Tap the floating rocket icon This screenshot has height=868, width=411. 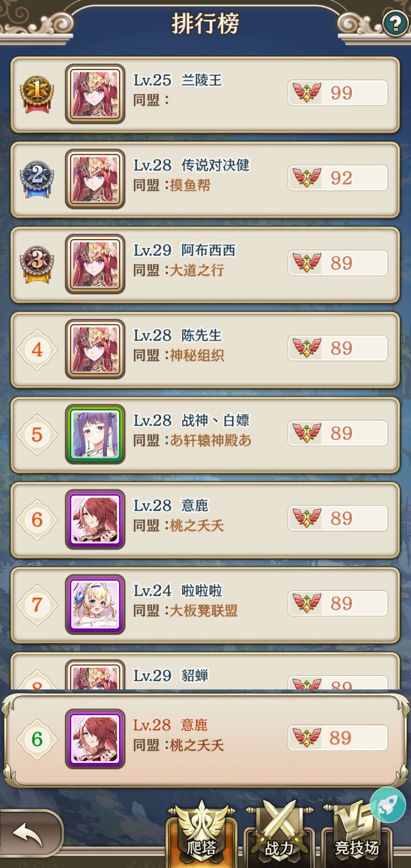coord(388,804)
